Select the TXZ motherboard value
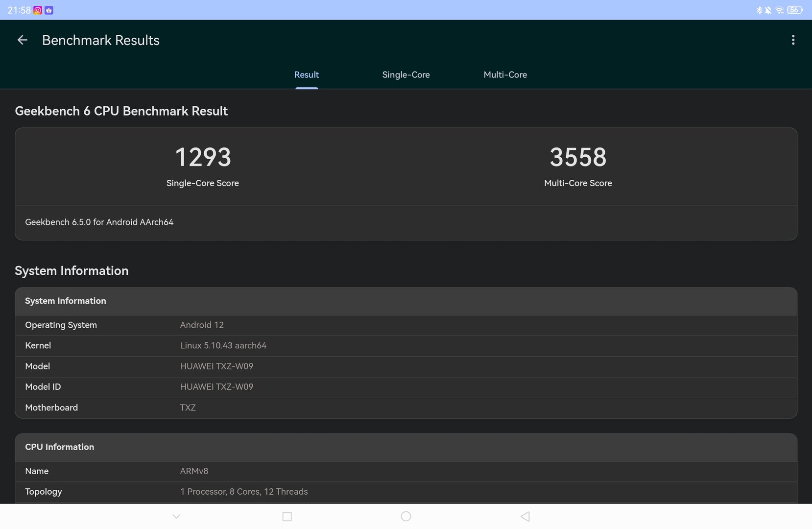The width and height of the screenshot is (812, 529). click(188, 408)
